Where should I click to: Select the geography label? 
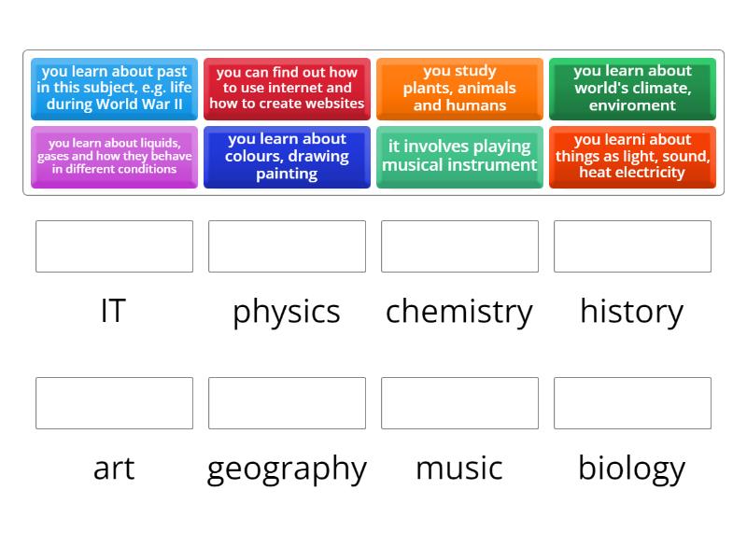tap(286, 469)
